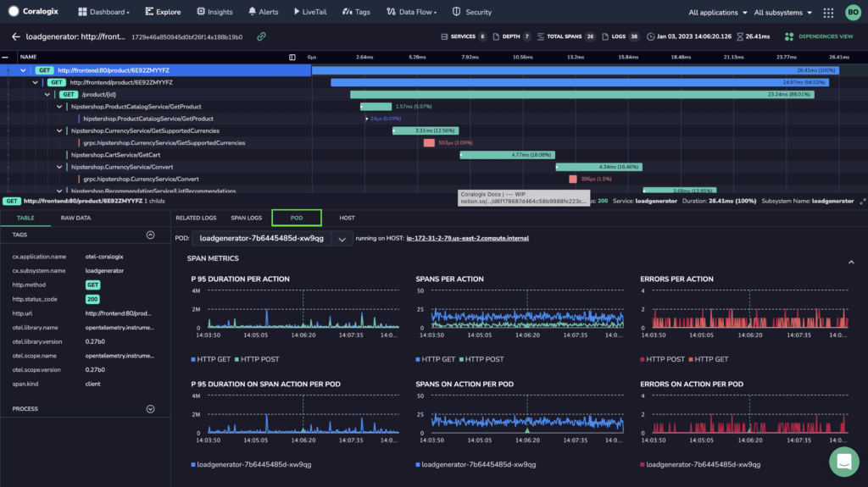Collapse the second-level frontend GET span
Viewport: 868px width, 487px height.
(36, 82)
